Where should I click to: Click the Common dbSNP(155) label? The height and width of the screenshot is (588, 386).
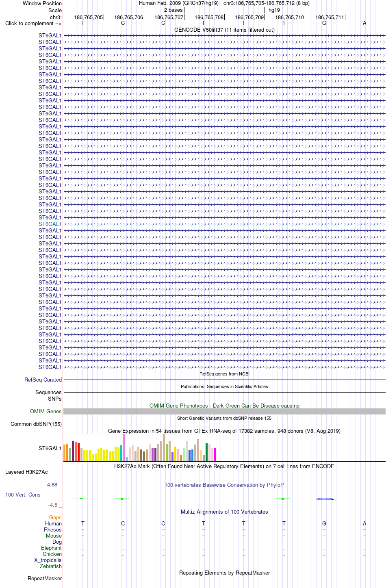(36, 424)
